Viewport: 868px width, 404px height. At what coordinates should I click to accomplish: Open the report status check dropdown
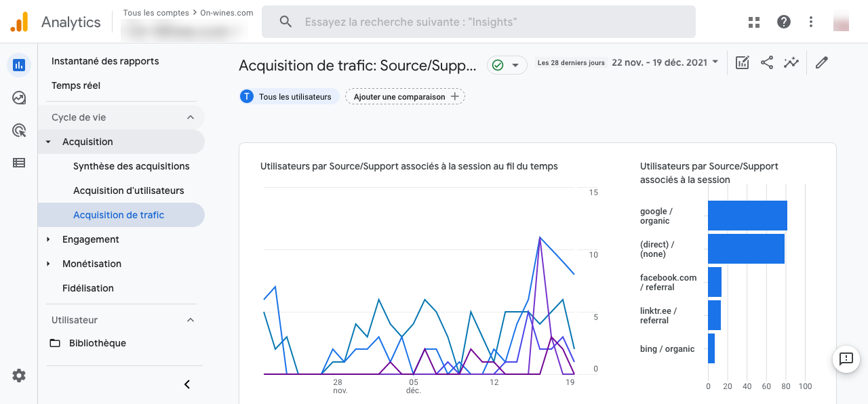(x=507, y=65)
